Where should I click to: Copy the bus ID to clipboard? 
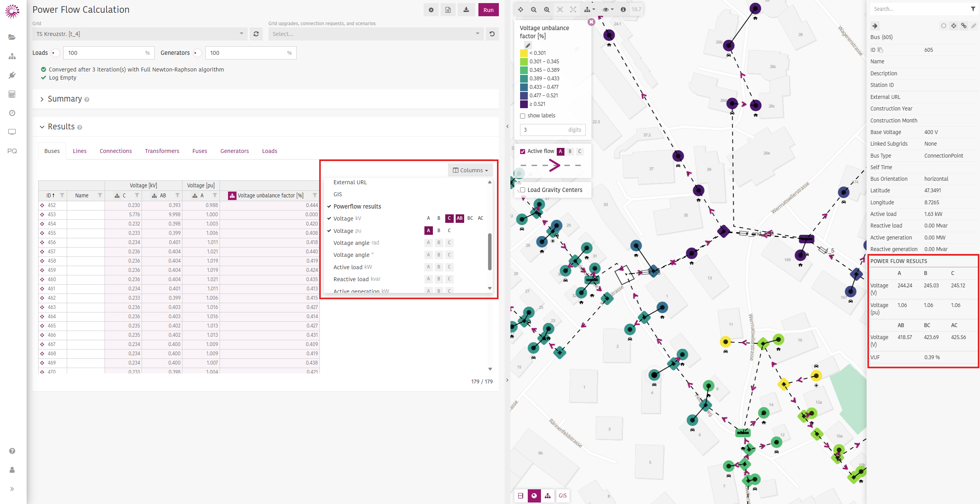(x=880, y=50)
